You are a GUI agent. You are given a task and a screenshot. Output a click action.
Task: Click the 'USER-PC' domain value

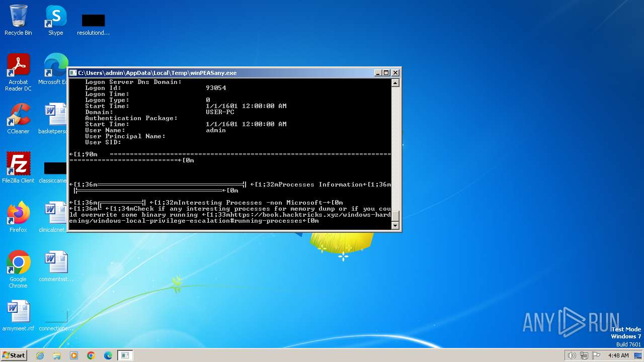coord(220,112)
